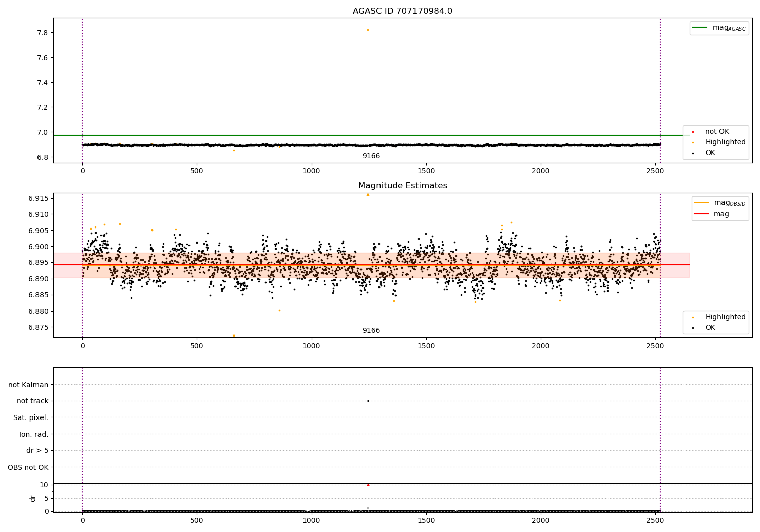Click the 6.905 y-axis tick label
This screenshot has height=532, width=760.
point(38,231)
